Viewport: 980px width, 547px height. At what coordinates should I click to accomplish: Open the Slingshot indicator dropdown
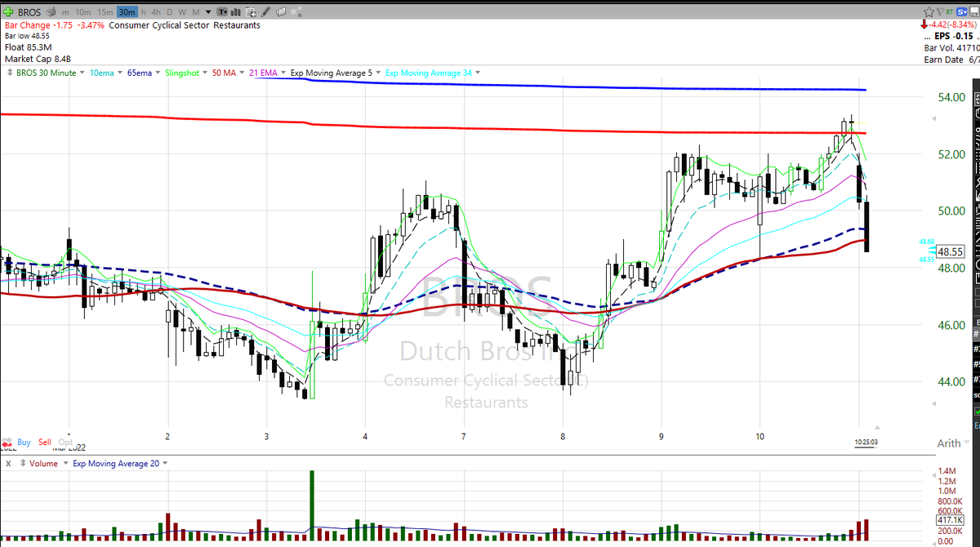pos(204,73)
